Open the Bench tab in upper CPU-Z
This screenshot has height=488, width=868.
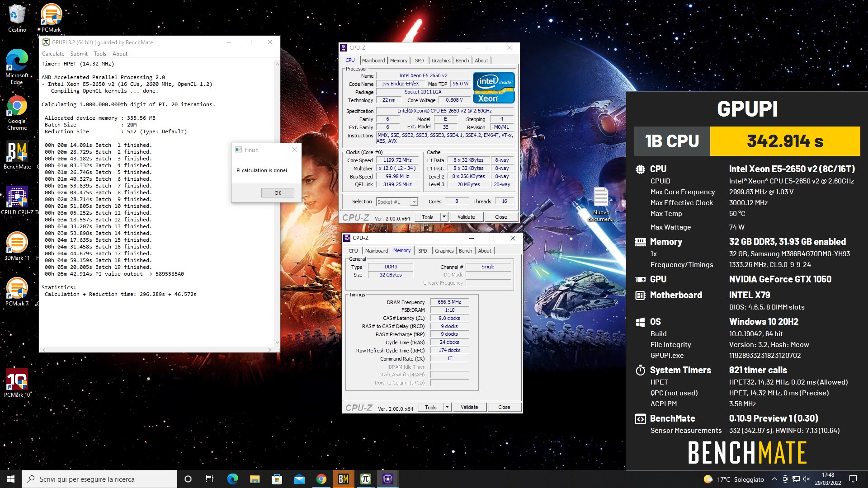click(x=462, y=61)
